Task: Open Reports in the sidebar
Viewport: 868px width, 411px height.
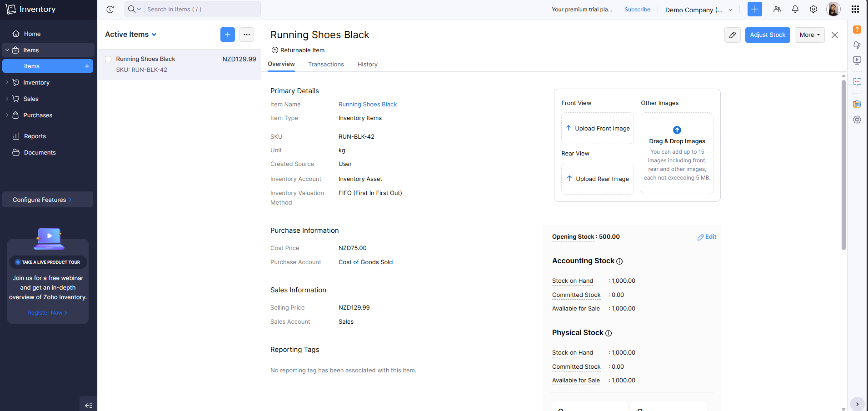Action: coord(48,136)
